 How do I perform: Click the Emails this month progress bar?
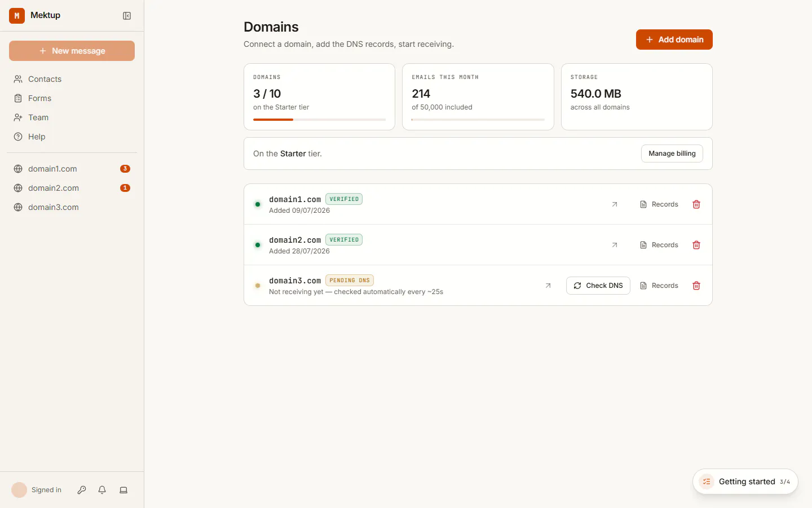pos(478,120)
